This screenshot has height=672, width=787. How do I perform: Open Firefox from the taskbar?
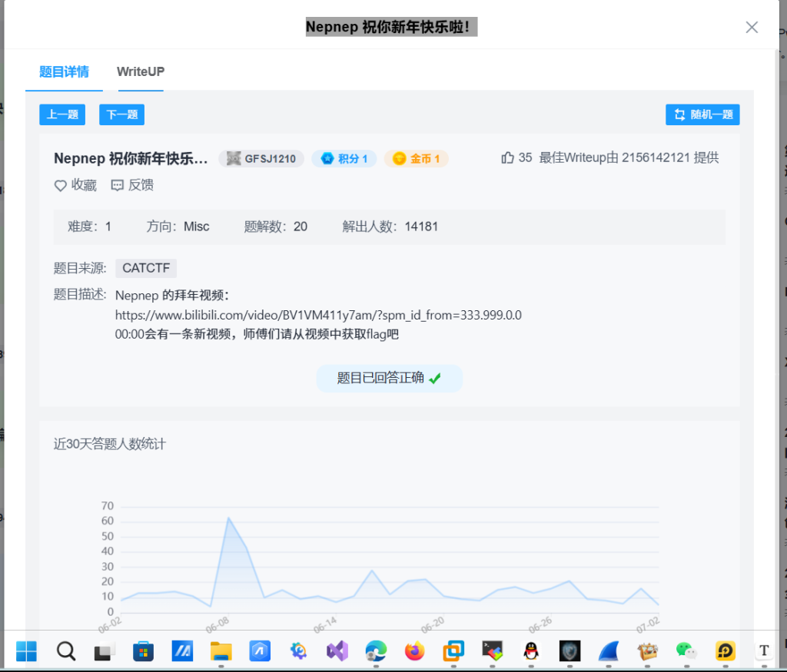(415, 651)
